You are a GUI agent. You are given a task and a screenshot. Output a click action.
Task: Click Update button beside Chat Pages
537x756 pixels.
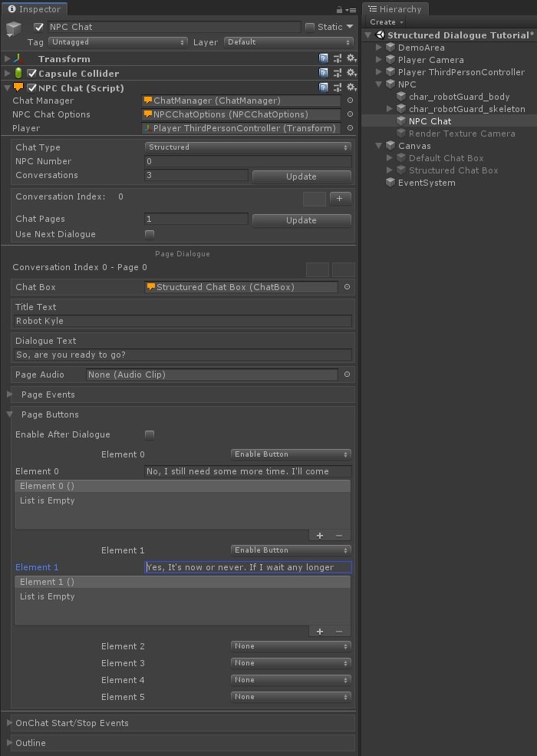click(x=301, y=220)
